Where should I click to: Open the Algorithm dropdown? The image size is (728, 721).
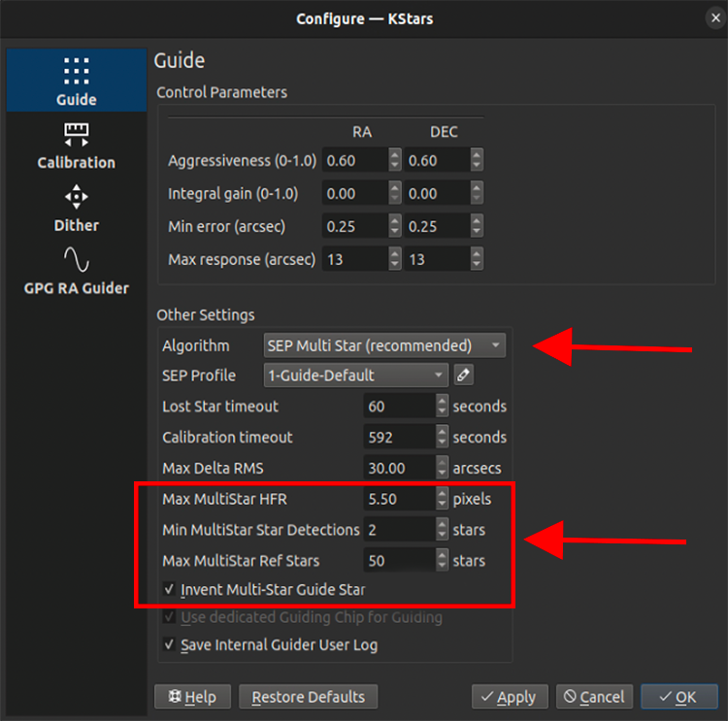pyautogui.click(x=384, y=345)
